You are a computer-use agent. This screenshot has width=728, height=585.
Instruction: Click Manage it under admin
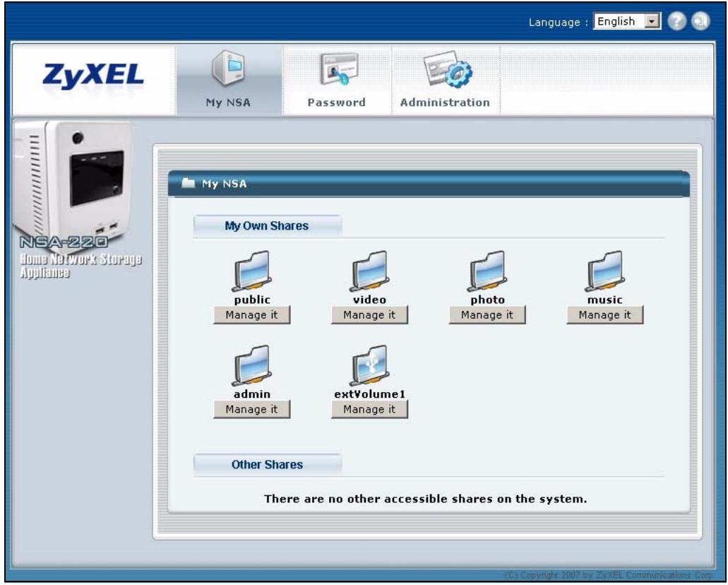point(251,409)
